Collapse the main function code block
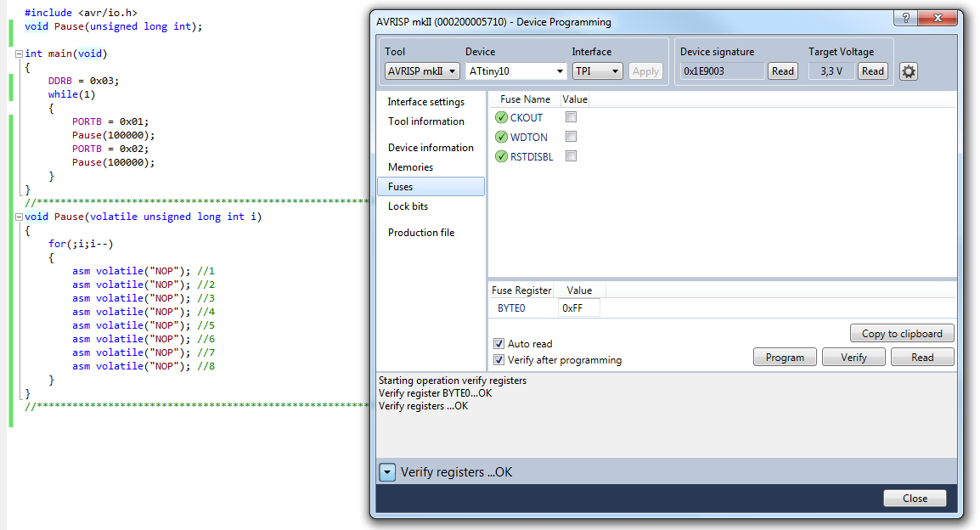Image resolution: width=980 pixels, height=530 pixels. 19,54
